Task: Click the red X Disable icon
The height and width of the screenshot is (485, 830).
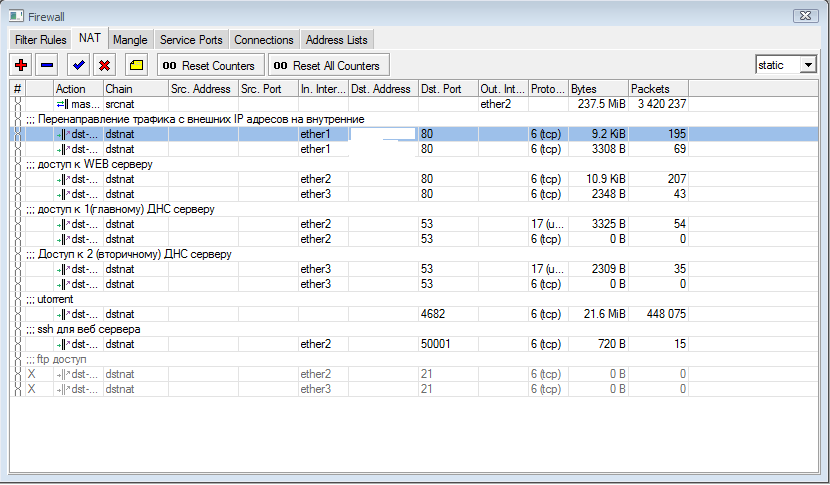Action: click(103, 65)
